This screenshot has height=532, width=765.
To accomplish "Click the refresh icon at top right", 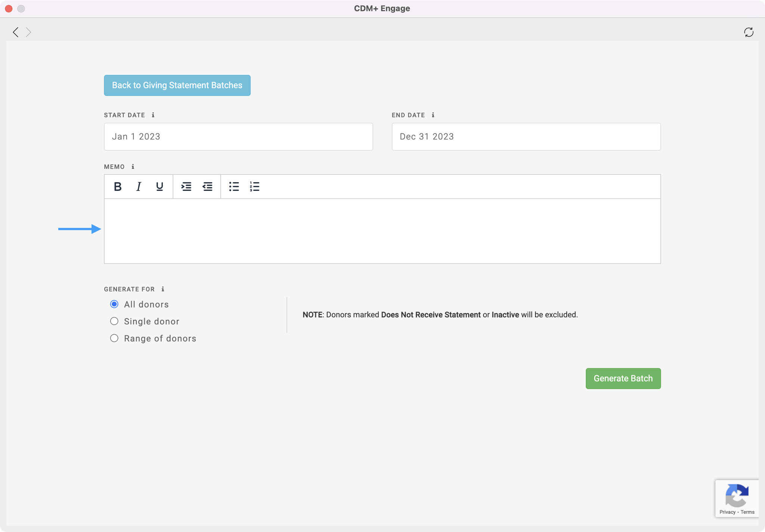I will [x=749, y=32].
